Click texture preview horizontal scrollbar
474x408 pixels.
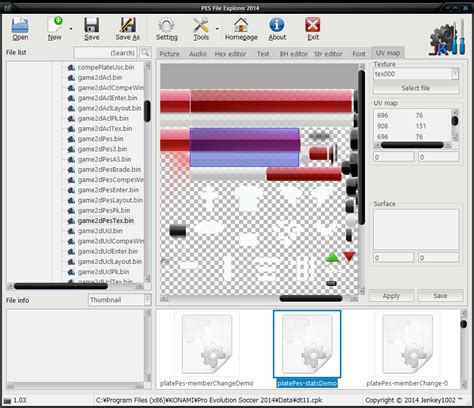[x=311, y=298]
